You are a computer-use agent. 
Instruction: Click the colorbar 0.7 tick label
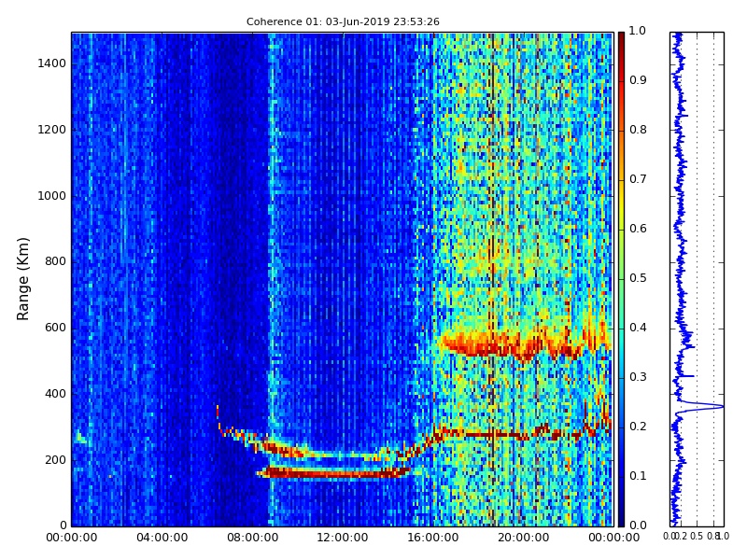(x=638, y=179)
